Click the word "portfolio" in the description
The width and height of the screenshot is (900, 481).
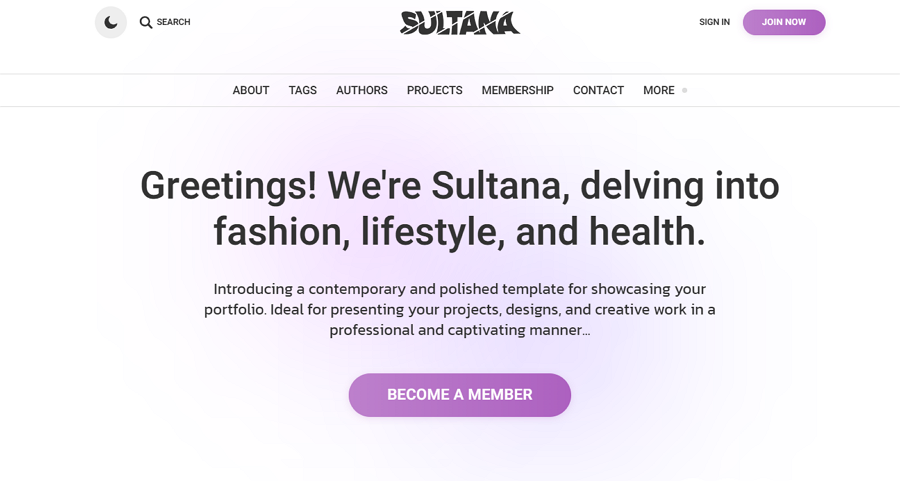[235, 309]
